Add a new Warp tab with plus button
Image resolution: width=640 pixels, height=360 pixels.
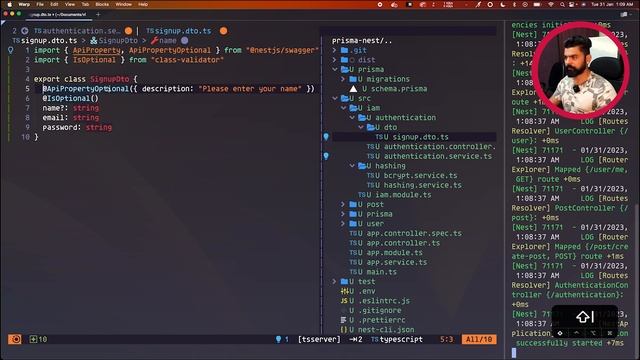point(98,14)
